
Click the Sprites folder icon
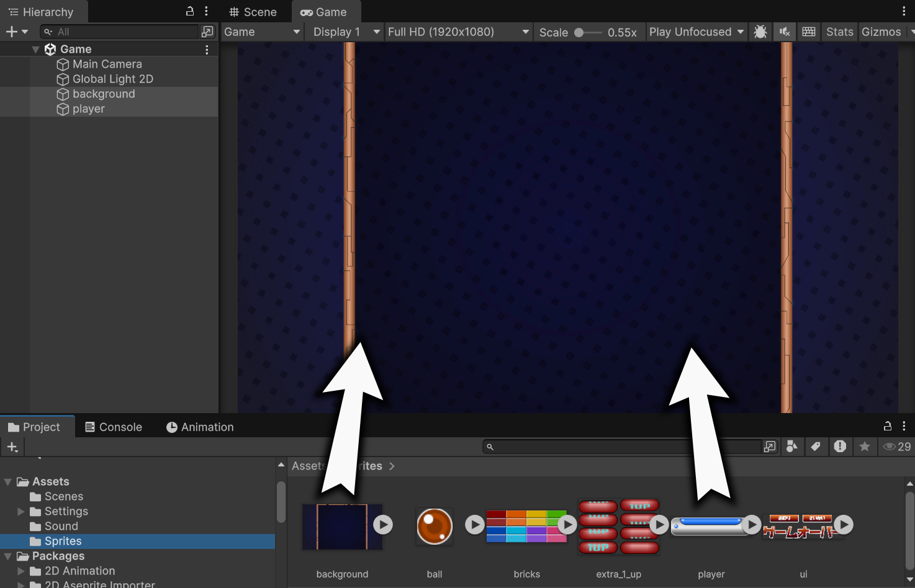click(x=35, y=541)
